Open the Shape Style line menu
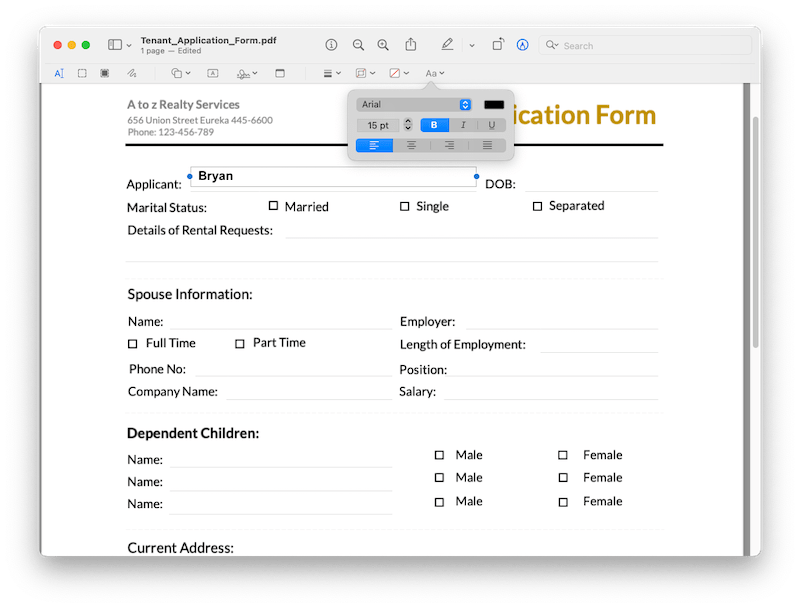Image resolution: width=800 pixels, height=608 pixels. click(332, 73)
